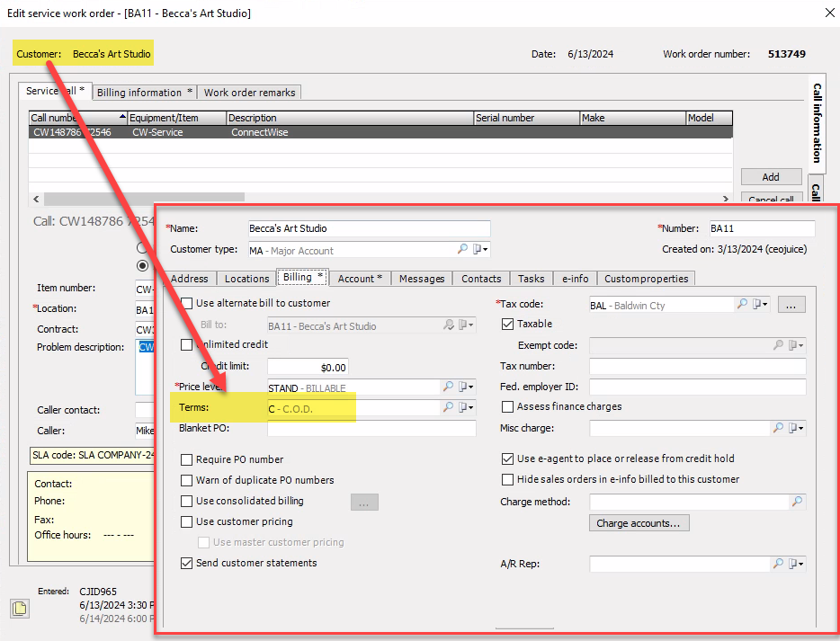Click right arrow of call list scrollbar
This screenshot has height=641, width=840.
[x=726, y=199]
